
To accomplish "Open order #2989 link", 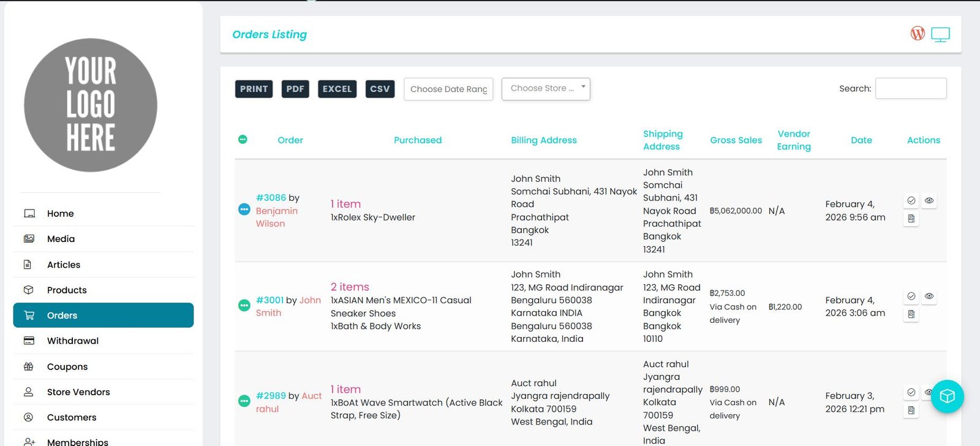I will coord(271,396).
